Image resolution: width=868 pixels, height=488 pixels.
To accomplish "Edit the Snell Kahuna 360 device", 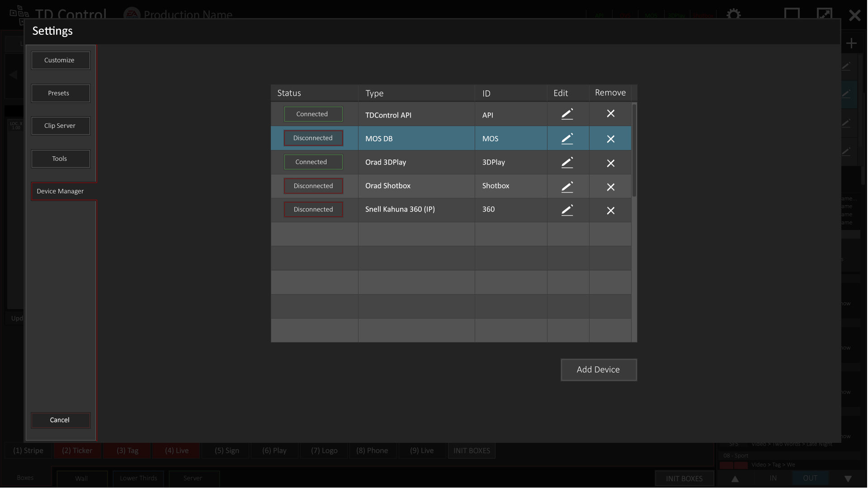I will 567,210.
